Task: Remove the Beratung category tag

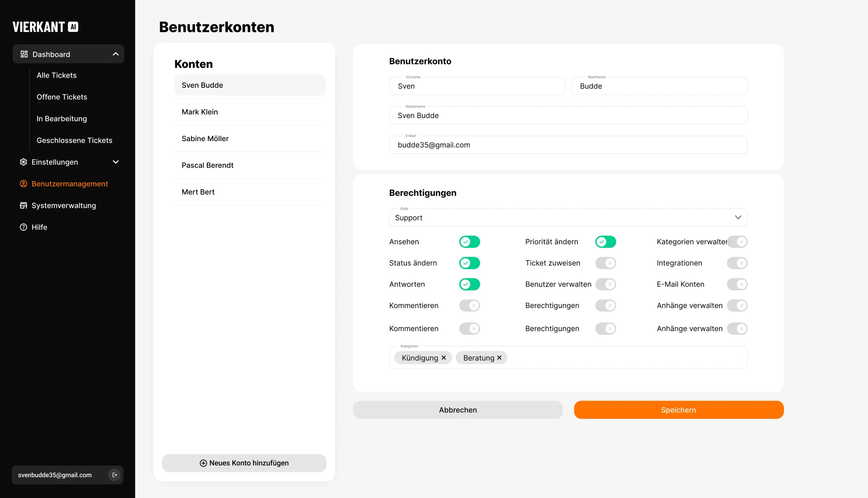Action: 499,358
